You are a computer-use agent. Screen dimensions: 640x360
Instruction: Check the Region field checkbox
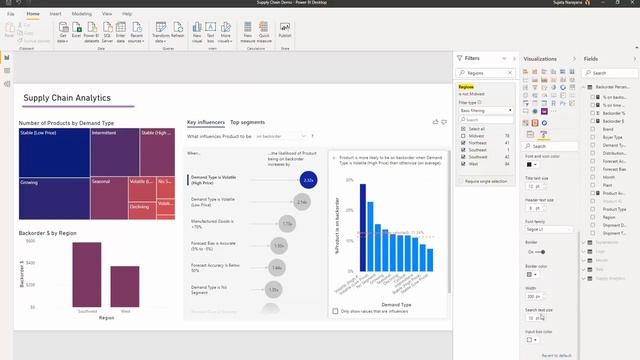pos(593,217)
